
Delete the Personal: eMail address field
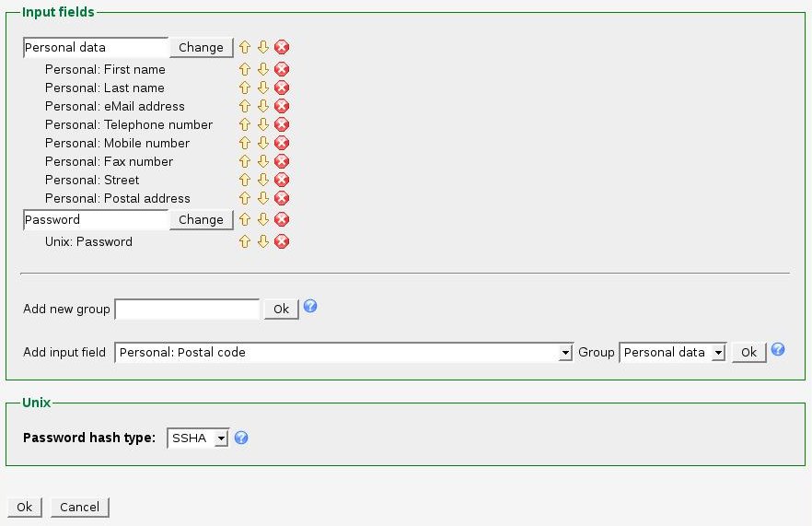click(282, 106)
